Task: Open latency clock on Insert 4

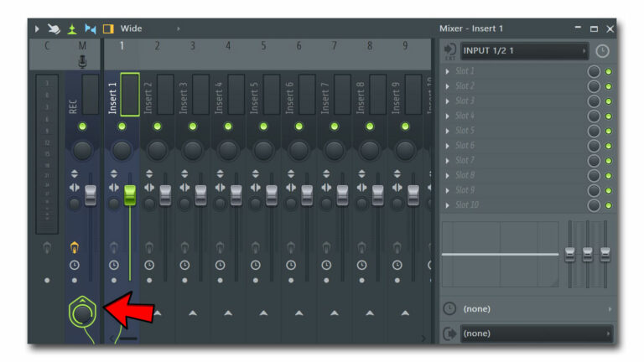Action: (221, 265)
